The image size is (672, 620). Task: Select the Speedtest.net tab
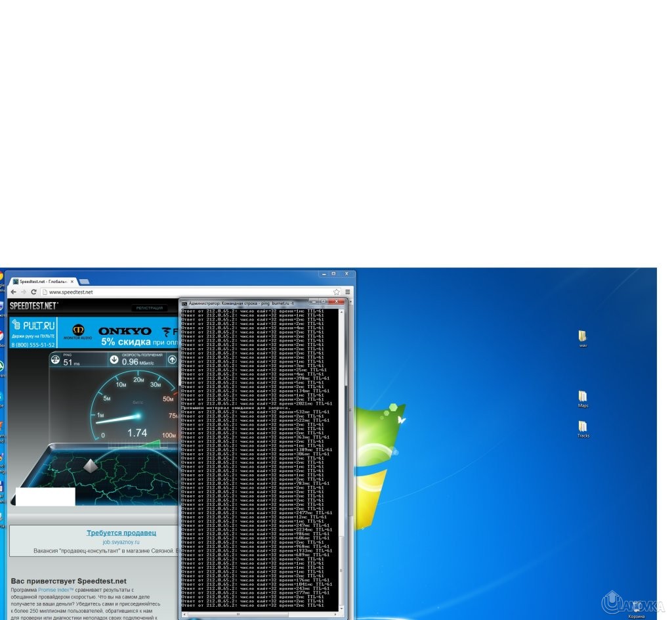43,282
